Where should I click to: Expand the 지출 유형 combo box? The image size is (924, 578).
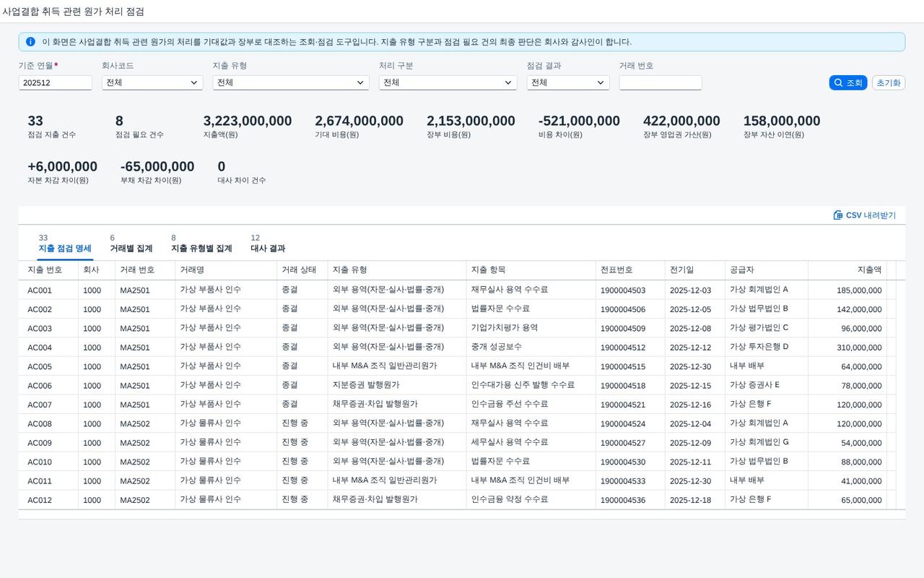coord(291,83)
